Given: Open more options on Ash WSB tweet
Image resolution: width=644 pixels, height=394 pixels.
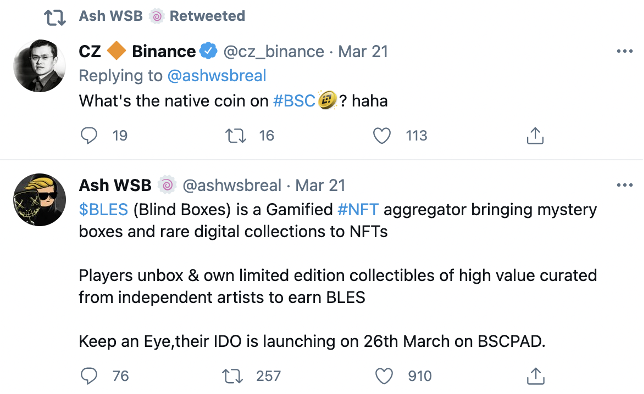Looking at the screenshot, I should pos(624,185).
